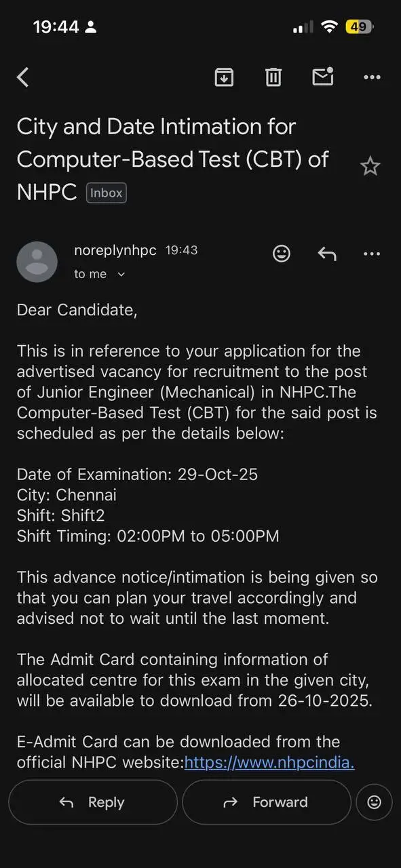401x868 pixels.
Task: Go back to the inbox
Action: (22, 77)
